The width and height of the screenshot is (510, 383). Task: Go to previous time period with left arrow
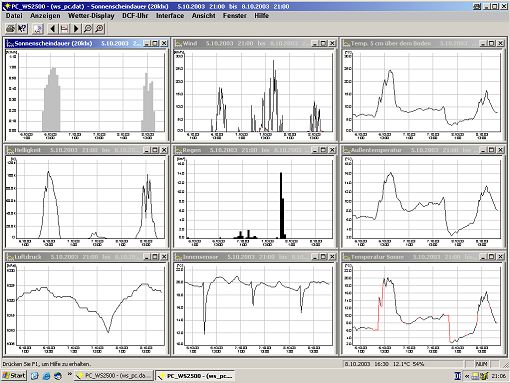pyautogui.click(x=52, y=29)
